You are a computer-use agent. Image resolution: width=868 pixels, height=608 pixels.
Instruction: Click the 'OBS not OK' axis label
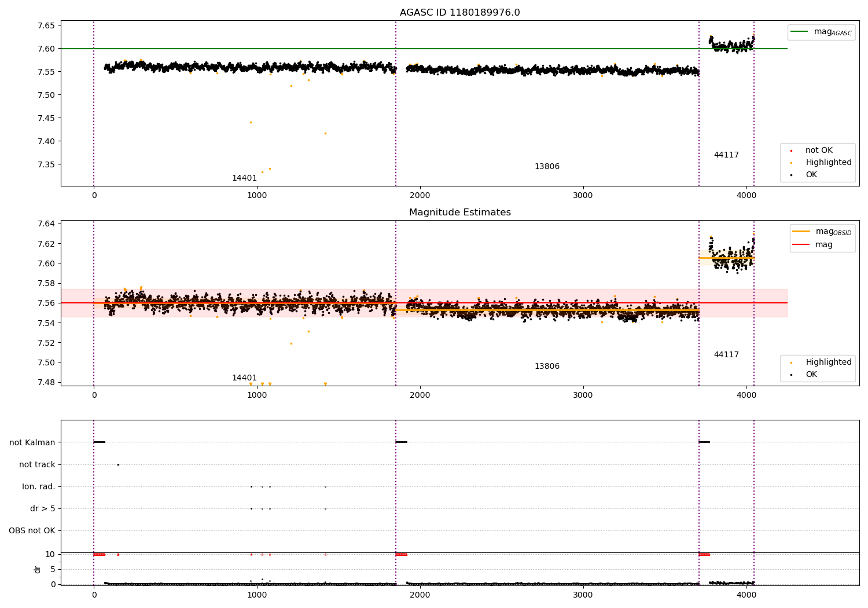(32, 531)
